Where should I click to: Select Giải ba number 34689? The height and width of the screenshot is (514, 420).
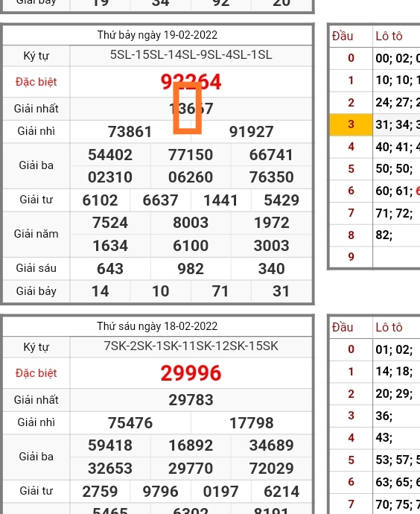[271, 445]
